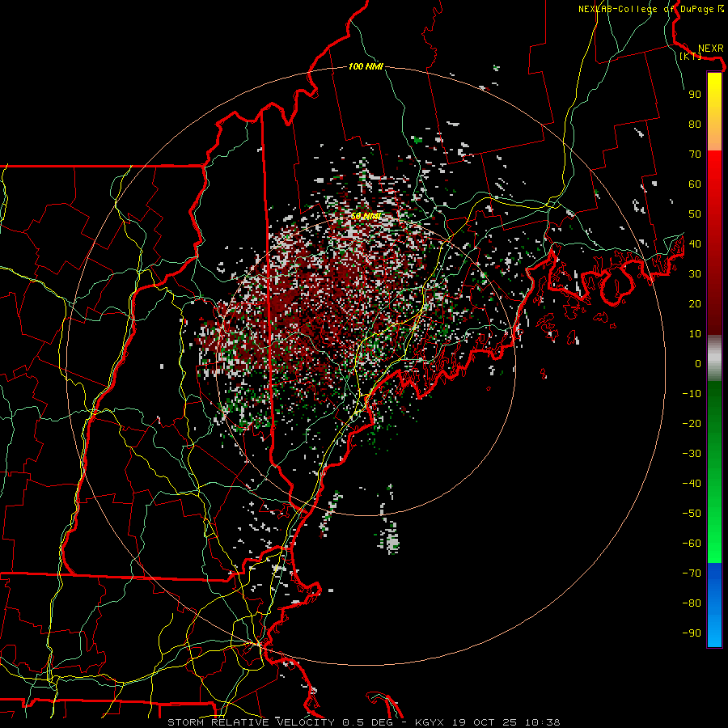Click the 50 value on the velocity scale
The image size is (728, 728).
click(x=695, y=214)
